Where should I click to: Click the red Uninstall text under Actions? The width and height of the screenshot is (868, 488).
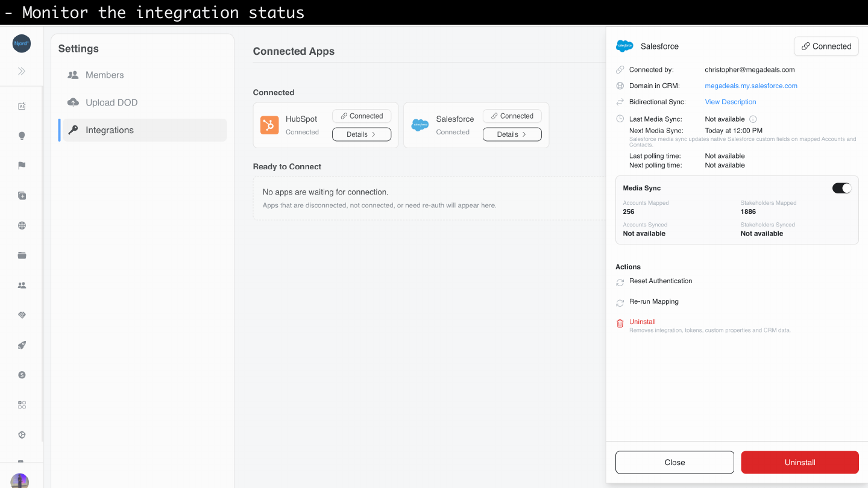pyautogui.click(x=643, y=322)
